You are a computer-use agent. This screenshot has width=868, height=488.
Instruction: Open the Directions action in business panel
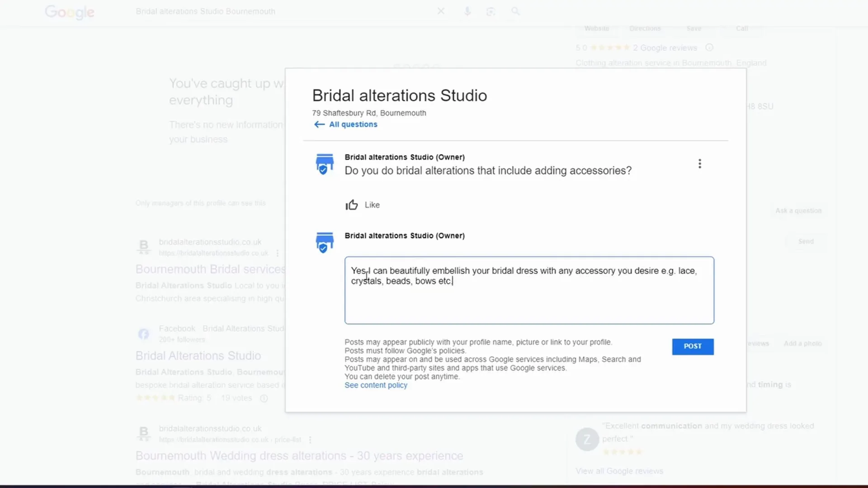tap(645, 28)
